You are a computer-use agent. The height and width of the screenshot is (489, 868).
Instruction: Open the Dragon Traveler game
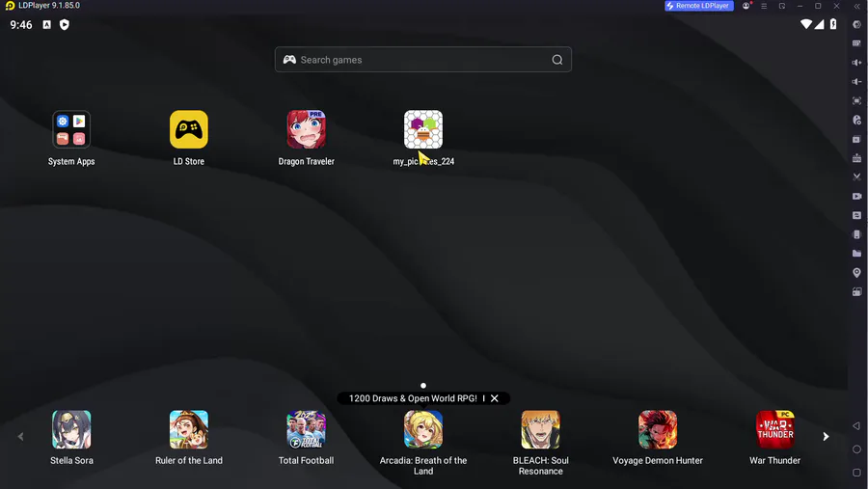click(x=306, y=129)
